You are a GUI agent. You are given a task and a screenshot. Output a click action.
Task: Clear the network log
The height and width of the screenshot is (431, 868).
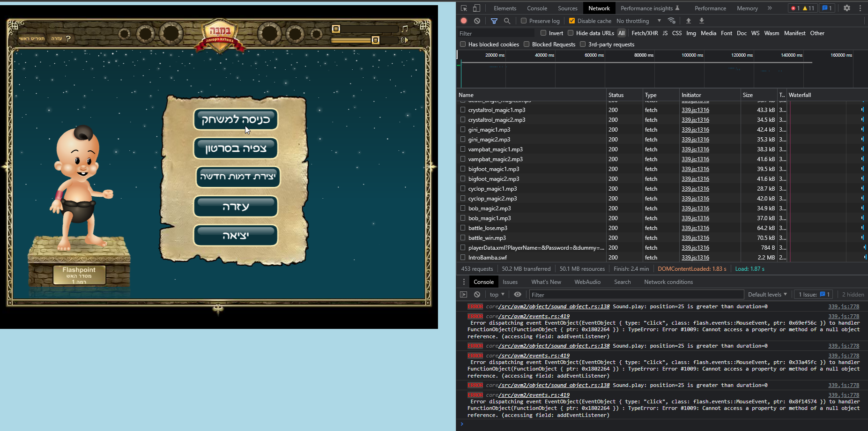pos(477,21)
